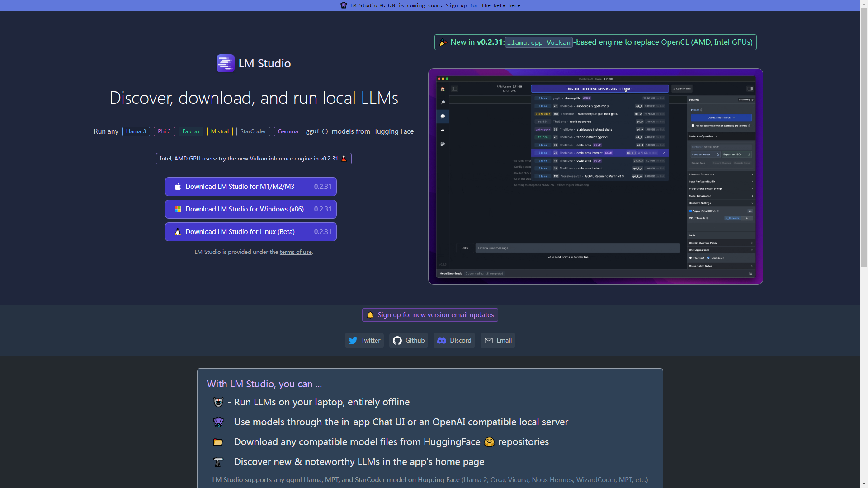Viewport: 868px width, 488px height.
Task: Click the Windows logo on download button
Action: [x=178, y=209]
